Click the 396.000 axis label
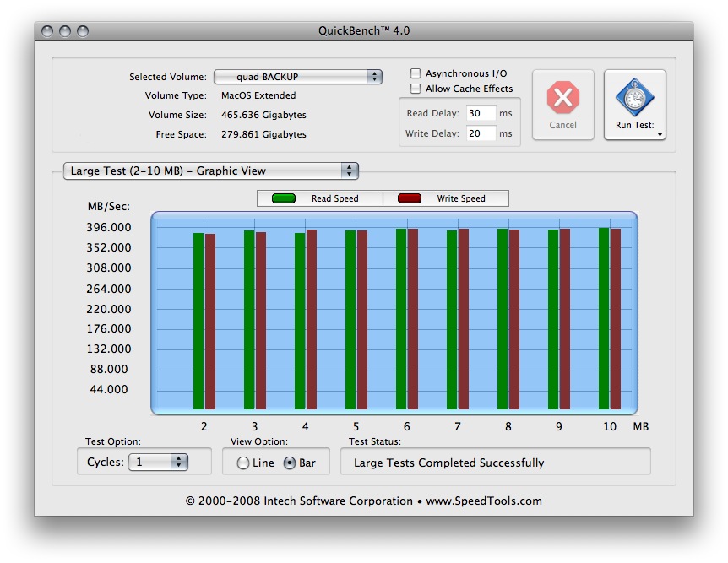The height and width of the screenshot is (563, 728). click(x=109, y=227)
